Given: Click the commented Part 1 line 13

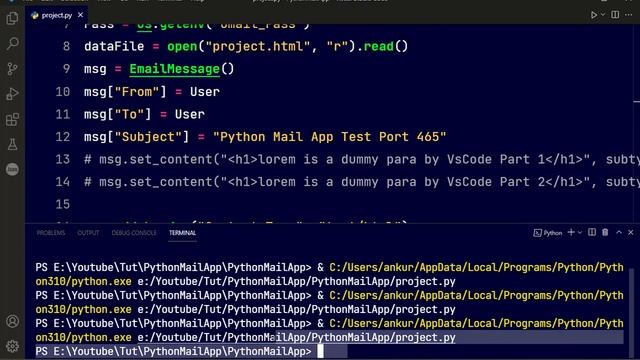Looking at the screenshot, I should [361, 159].
